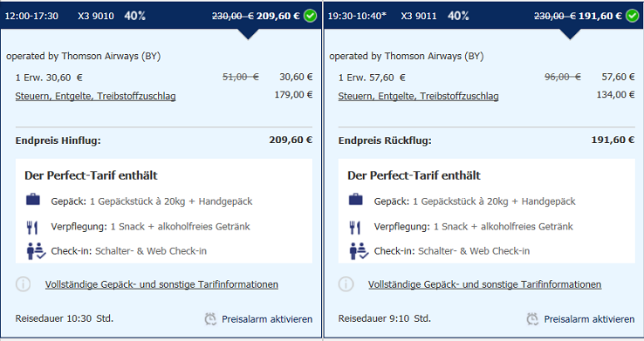Click the Check-in people icon in Hinflug panel
Image resolution: width=644 pixels, height=341 pixels.
coord(36,250)
